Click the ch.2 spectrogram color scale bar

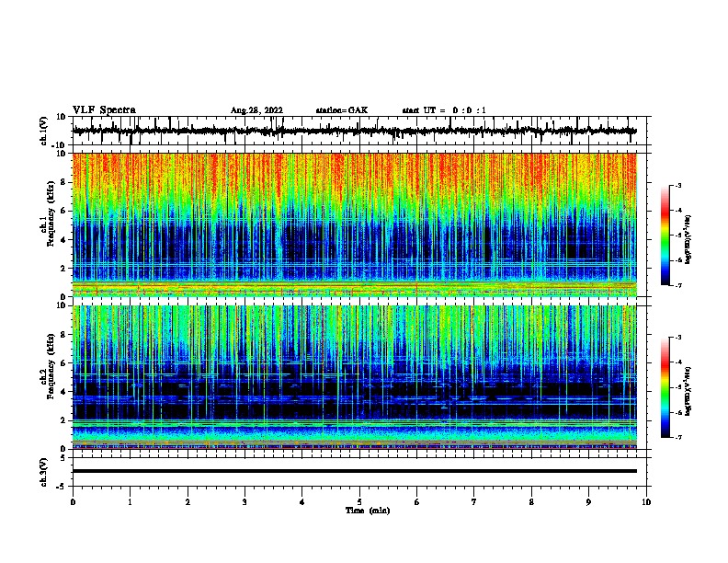point(665,387)
